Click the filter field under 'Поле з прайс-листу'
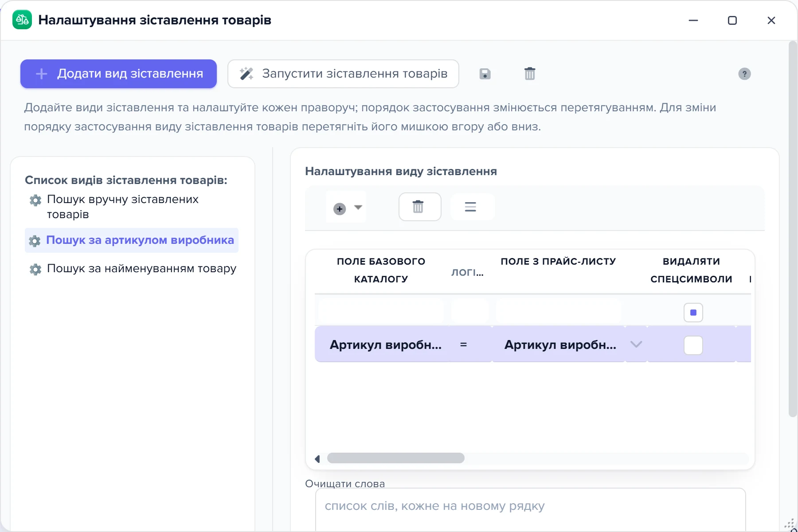798x532 pixels. pos(559,312)
